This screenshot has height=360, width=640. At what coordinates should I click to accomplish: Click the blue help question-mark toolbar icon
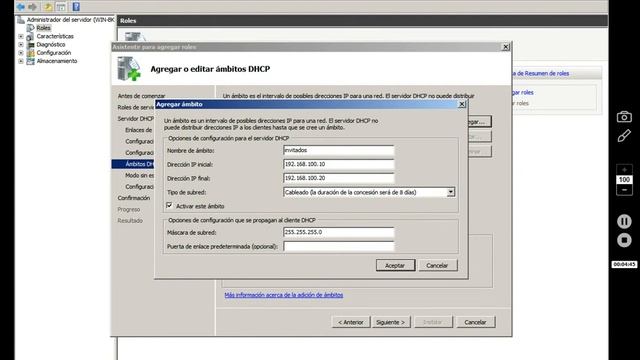[76, 7]
